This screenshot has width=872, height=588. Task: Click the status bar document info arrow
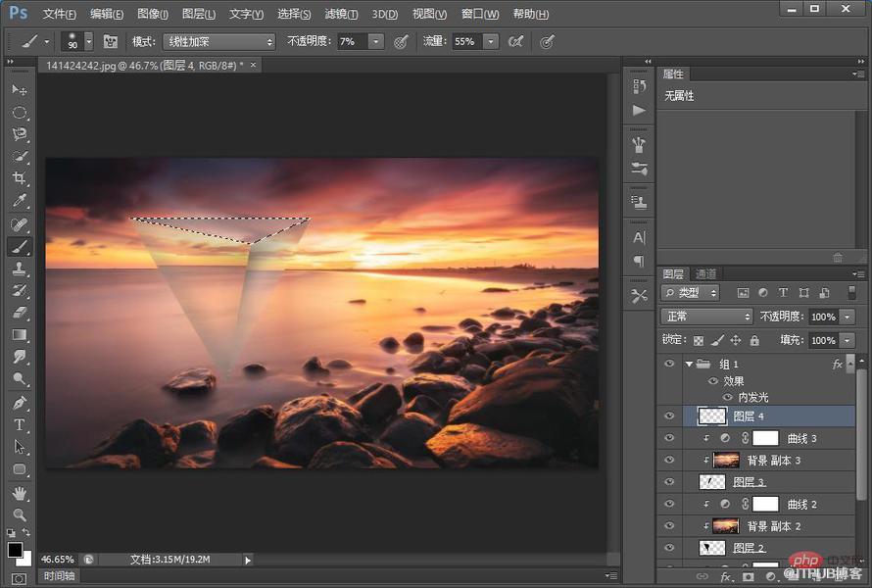tap(248, 560)
